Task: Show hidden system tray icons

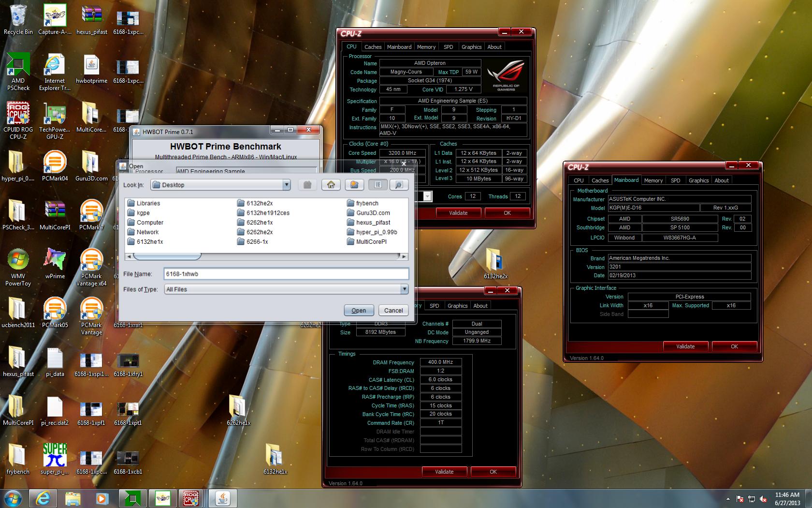Action: pos(728,499)
